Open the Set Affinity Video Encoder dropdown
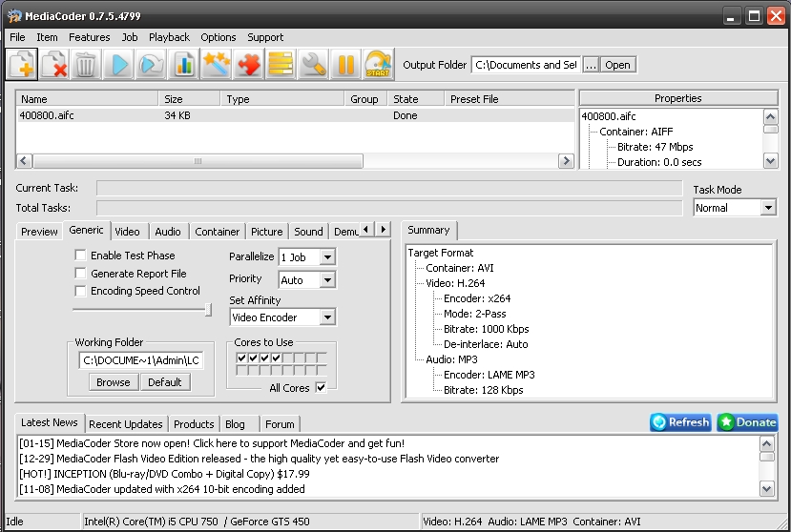 click(x=327, y=317)
